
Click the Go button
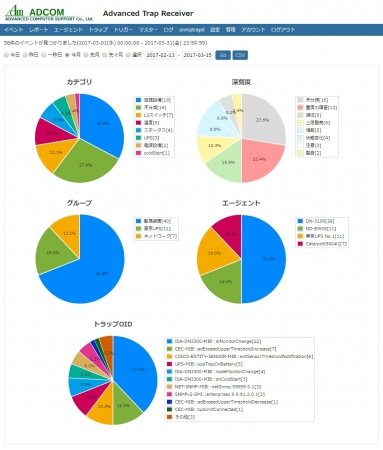[223, 55]
